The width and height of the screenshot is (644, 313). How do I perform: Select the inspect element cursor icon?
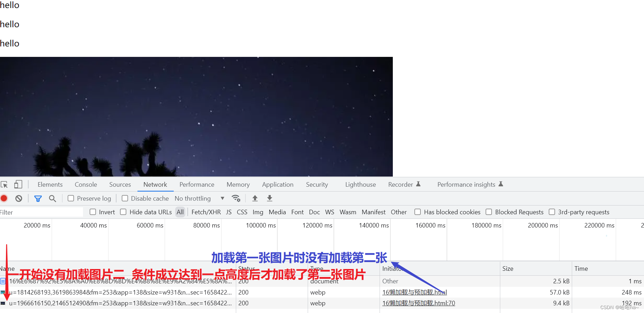(x=4, y=185)
